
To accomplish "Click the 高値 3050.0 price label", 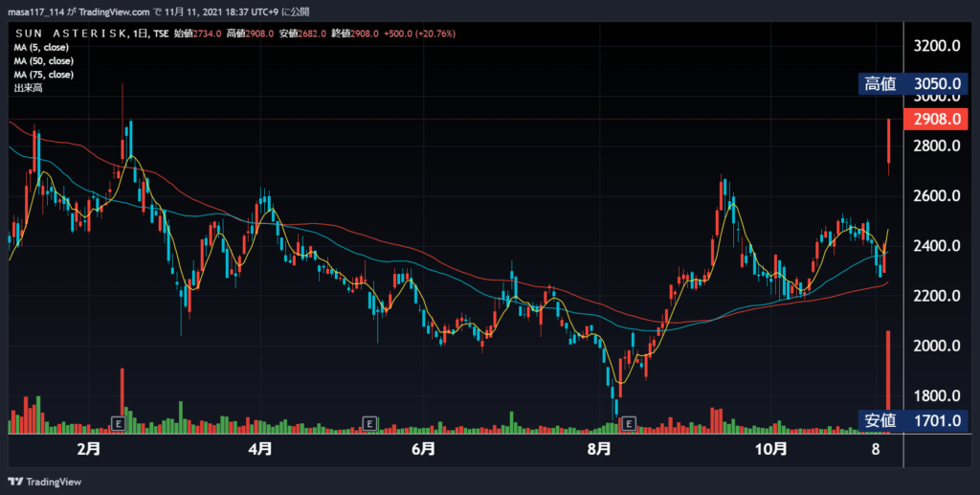I will coord(913,83).
